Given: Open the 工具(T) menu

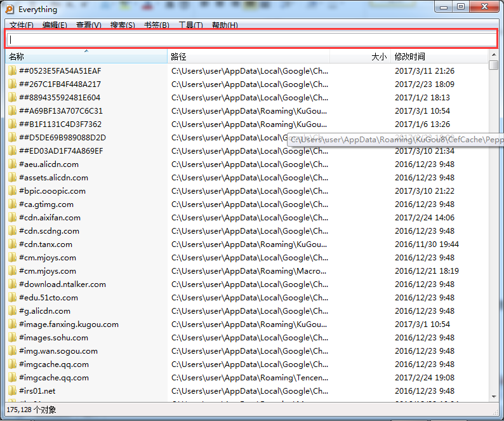Looking at the screenshot, I should click(x=191, y=25).
